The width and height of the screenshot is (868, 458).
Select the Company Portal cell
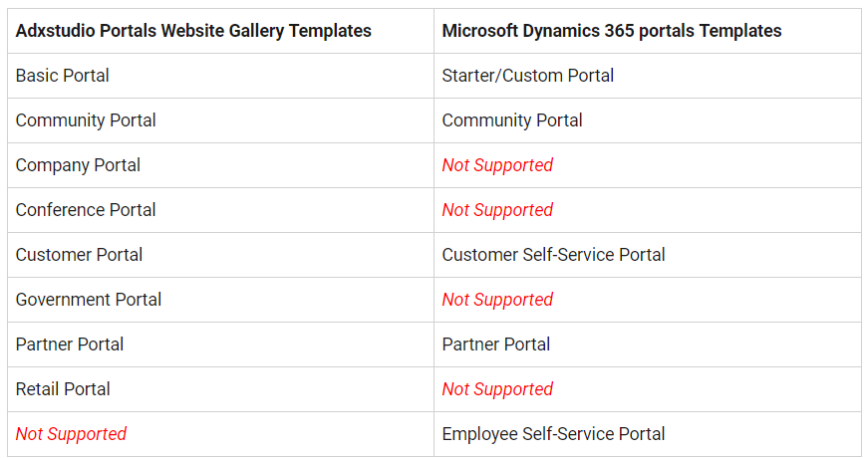pos(78,165)
